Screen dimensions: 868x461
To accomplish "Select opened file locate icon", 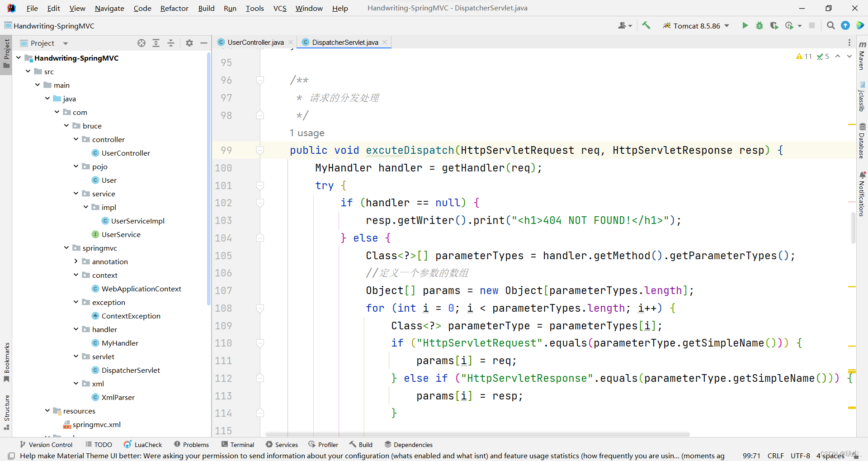I will (142, 43).
